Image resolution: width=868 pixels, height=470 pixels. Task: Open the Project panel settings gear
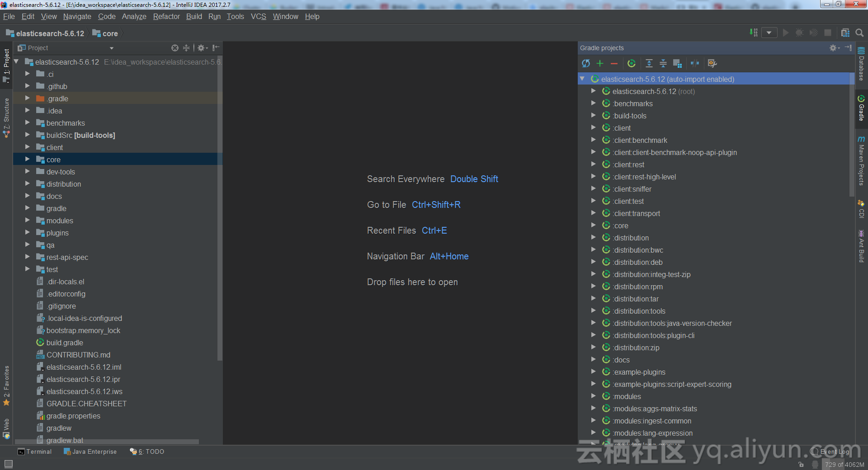point(203,48)
